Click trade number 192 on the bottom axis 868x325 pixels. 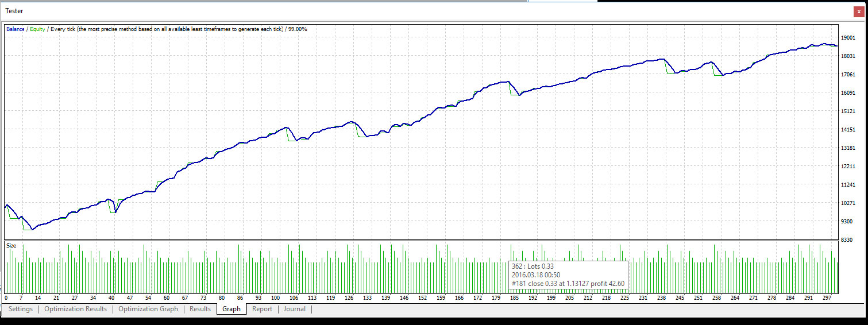(x=533, y=298)
